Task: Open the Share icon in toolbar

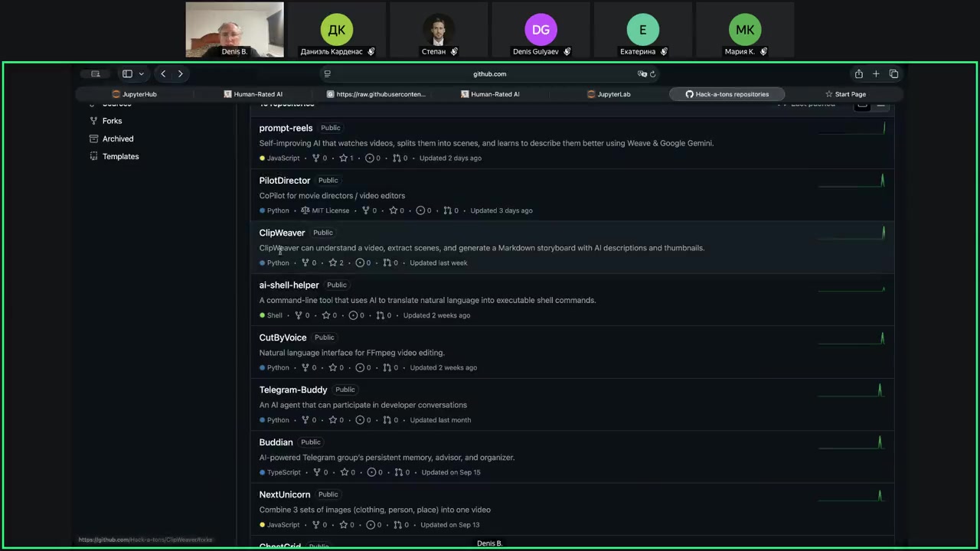Action: [x=858, y=74]
